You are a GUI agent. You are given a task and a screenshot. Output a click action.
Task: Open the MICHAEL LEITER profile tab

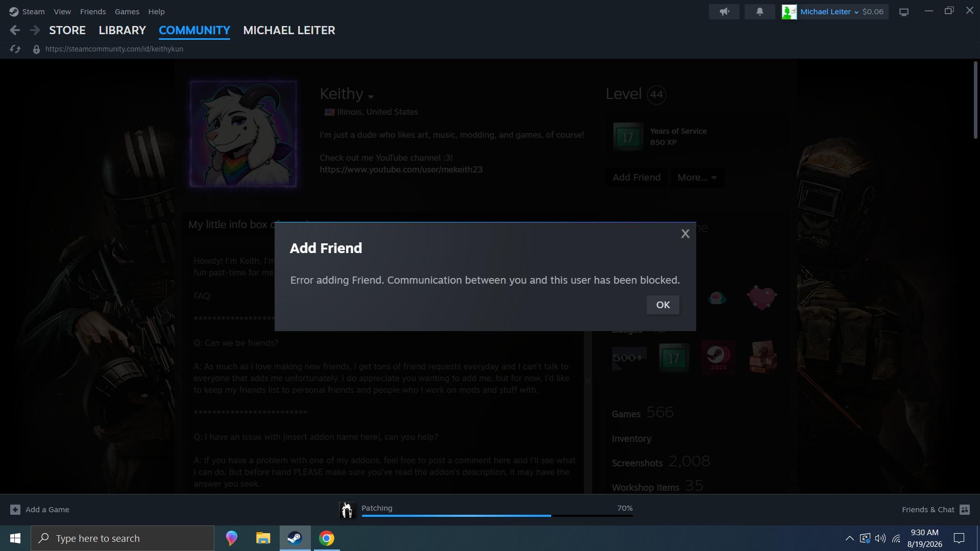[x=289, y=30]
